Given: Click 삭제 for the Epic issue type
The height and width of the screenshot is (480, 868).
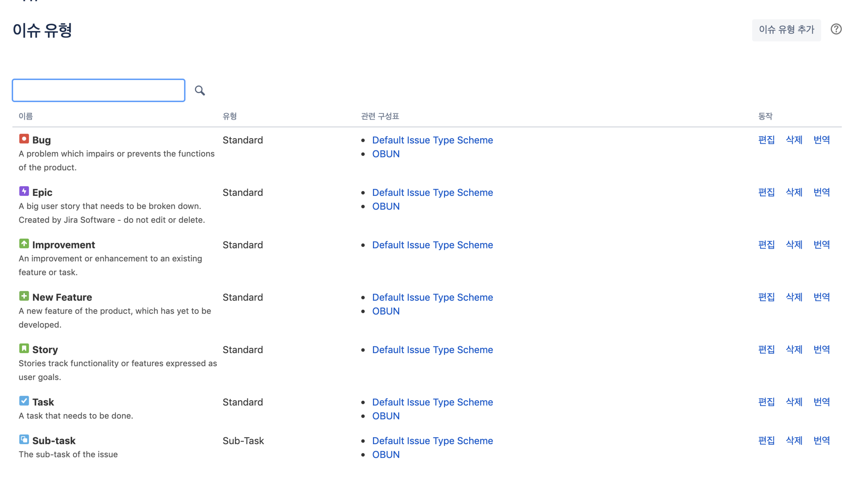Looking at the screenshot, I should pyautogui.click(x=794, y=192).
